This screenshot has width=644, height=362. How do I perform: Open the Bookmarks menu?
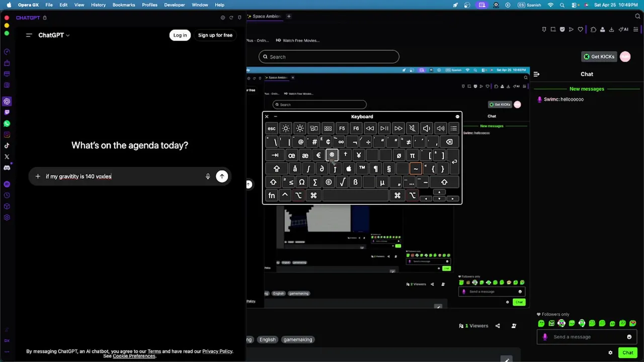(124, 5)
